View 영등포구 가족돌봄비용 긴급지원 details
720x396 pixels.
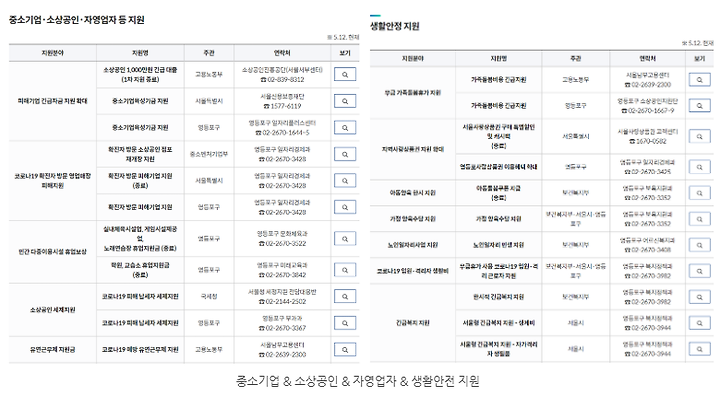(x=699, y=106)
